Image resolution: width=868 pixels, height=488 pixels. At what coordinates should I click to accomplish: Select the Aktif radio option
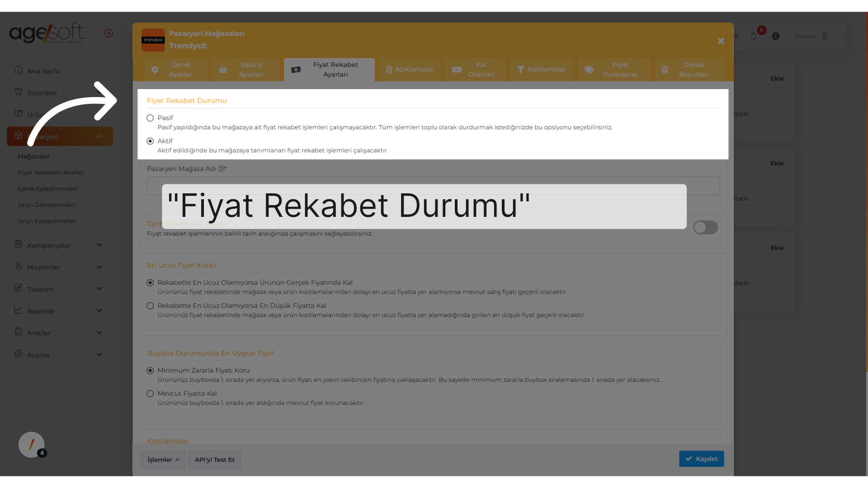[x=150, y=141]
